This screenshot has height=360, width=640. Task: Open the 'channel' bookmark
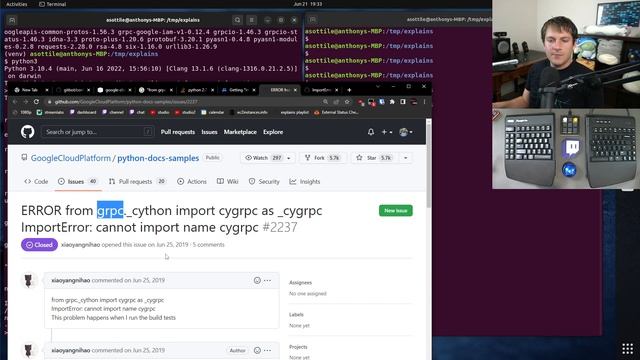(113, 112)
